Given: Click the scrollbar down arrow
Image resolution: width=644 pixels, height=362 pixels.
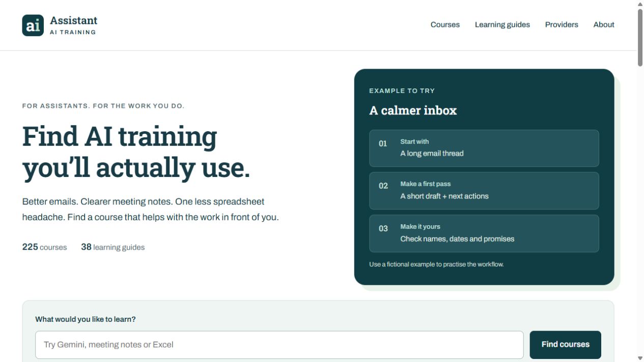Looking at the screenshot, I should pos(640,358).
